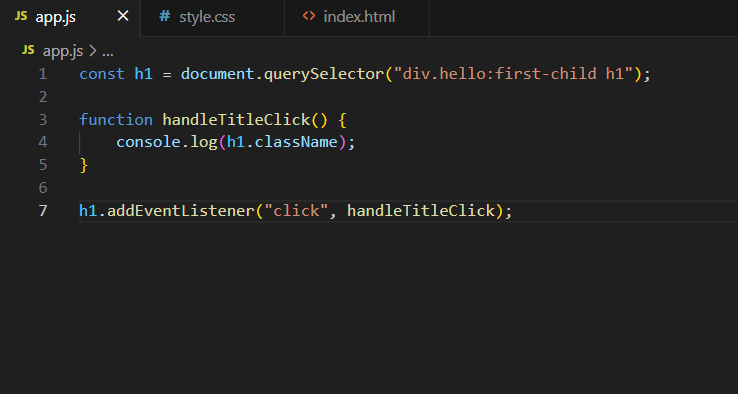
Task: Click 'className' on line 4
Action: pyautogui.click(x=297, y=142)
